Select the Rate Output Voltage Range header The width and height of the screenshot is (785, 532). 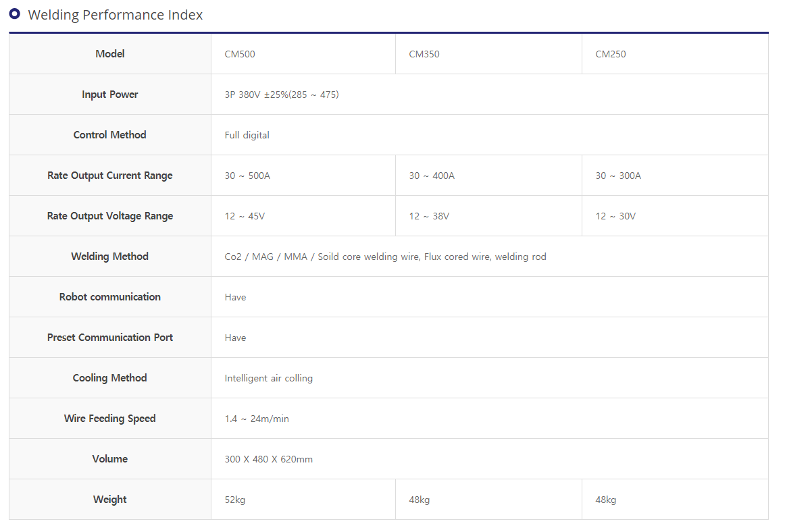coord(110,216)
